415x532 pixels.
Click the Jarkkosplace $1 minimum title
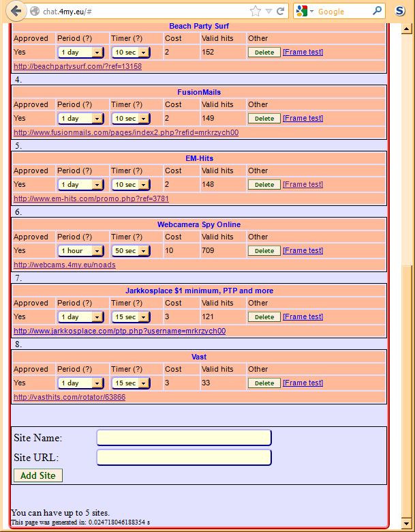point(199,291)
